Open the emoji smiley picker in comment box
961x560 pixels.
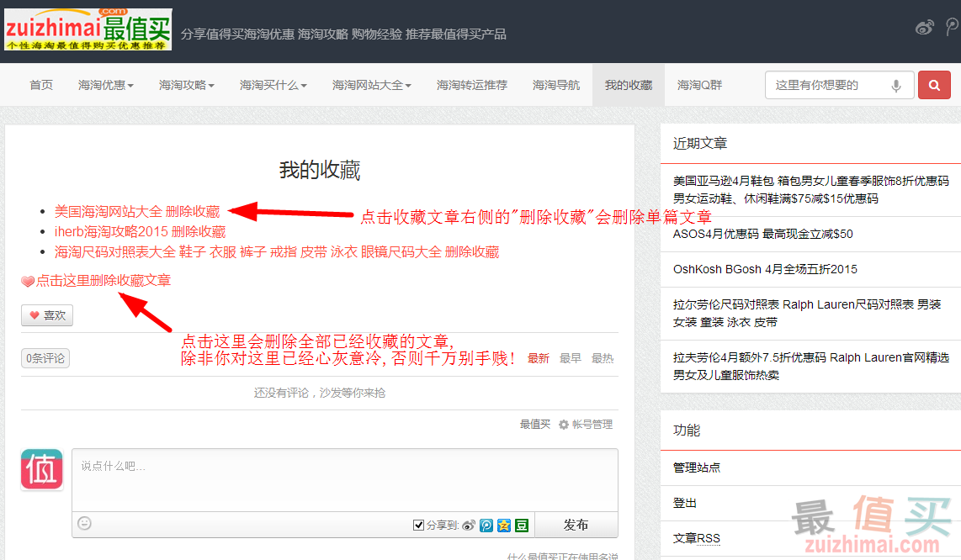point(85,523)
